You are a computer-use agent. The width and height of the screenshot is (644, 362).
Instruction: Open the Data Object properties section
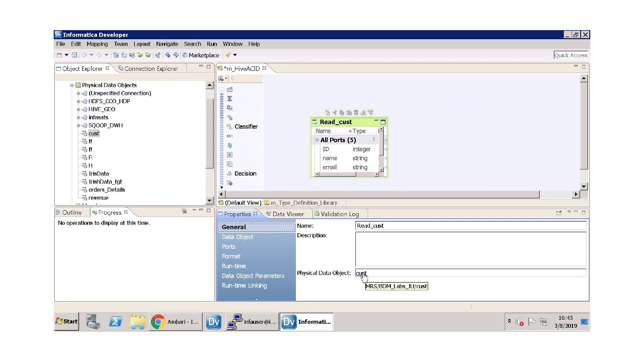coord(237,237)
